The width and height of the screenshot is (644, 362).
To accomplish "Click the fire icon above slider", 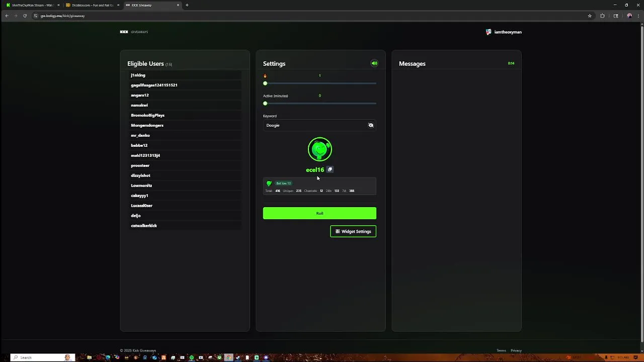I will pos(265,76).
